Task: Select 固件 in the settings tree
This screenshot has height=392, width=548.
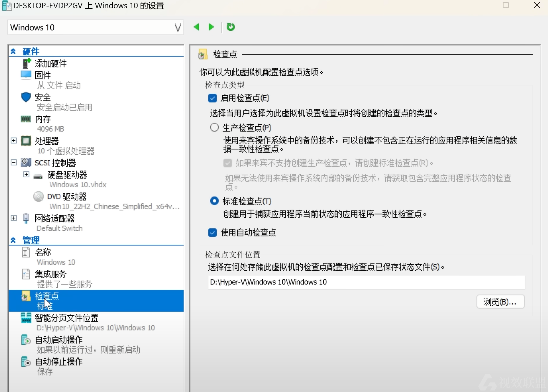Action: (x=43, y=75)
